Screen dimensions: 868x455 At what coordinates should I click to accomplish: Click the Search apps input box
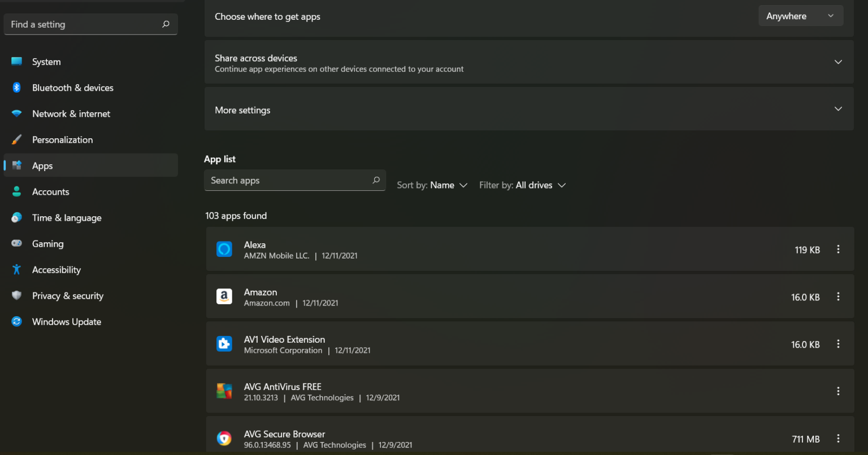295,180
